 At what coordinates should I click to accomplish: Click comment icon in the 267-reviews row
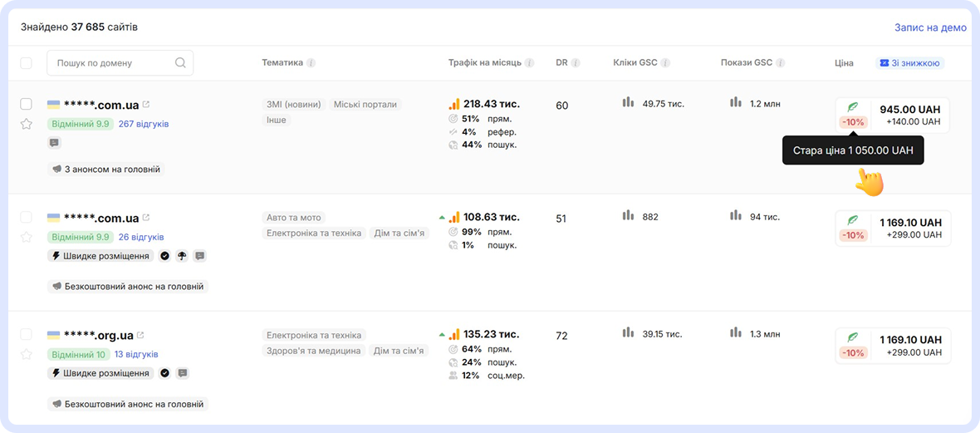click(54, 143)
